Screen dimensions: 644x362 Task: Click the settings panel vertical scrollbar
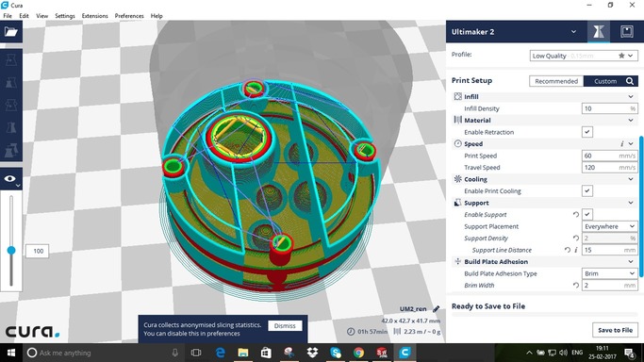(x=640, y=207)
